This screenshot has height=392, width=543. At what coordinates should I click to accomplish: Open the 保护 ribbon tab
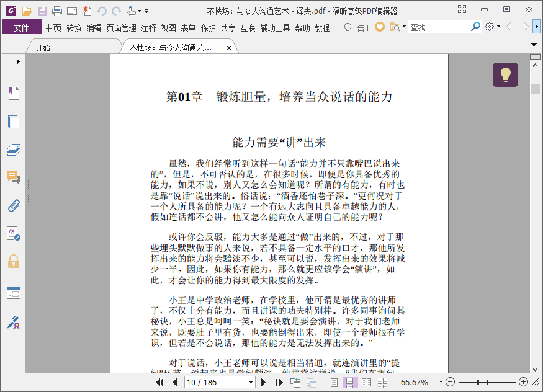(208, 28)
